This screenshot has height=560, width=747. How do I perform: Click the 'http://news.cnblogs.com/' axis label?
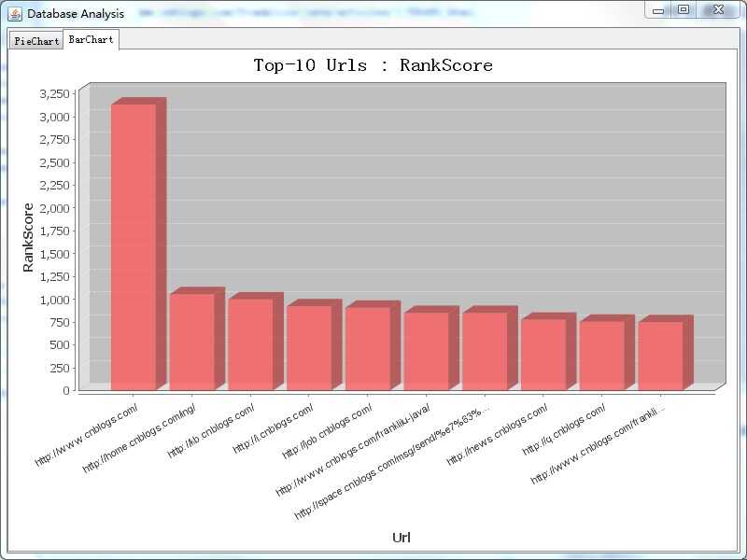(x=497, y=434)
